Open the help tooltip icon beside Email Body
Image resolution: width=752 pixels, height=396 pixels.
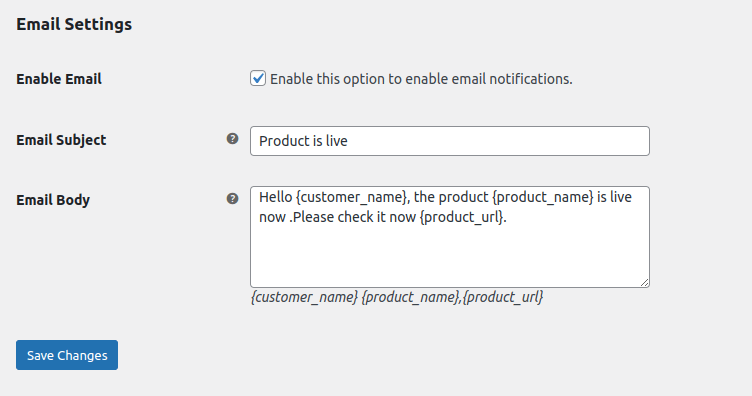[x=233, y=198]
